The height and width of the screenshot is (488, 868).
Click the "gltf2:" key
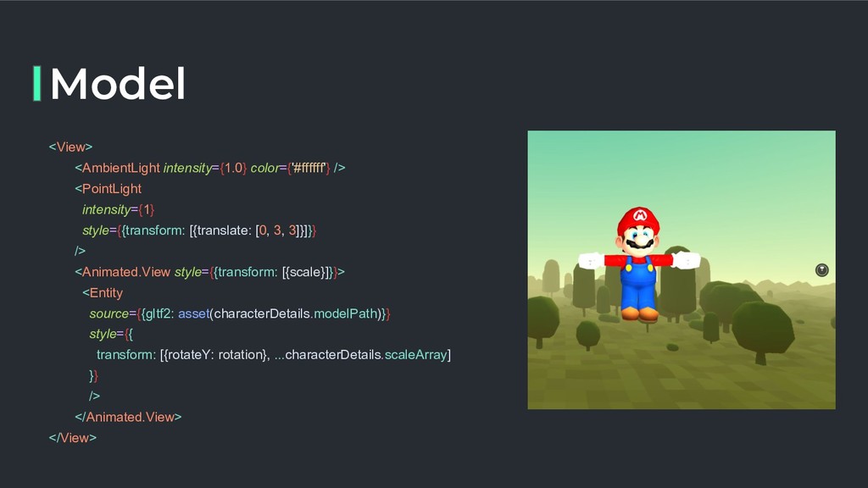tap(159, 313)
